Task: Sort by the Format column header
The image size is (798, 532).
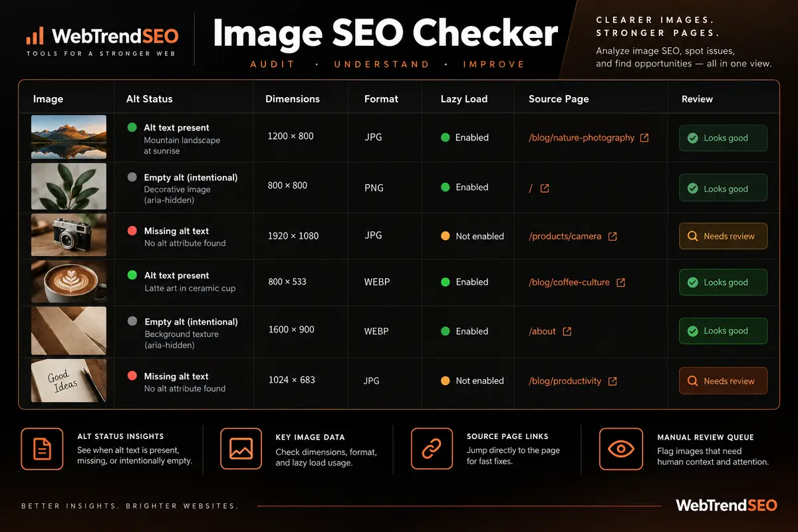Action: coord(381,99)
